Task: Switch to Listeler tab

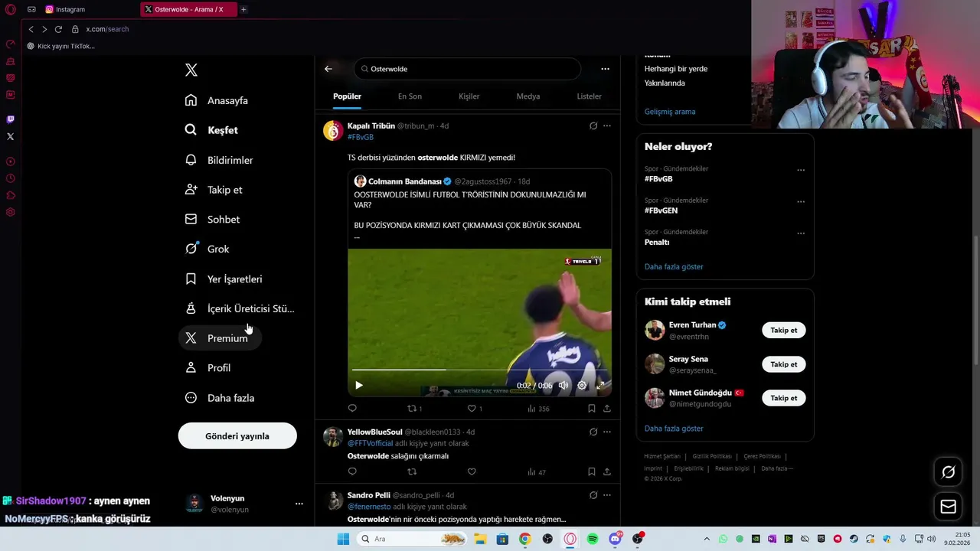Action: click(x=589, y=96)
